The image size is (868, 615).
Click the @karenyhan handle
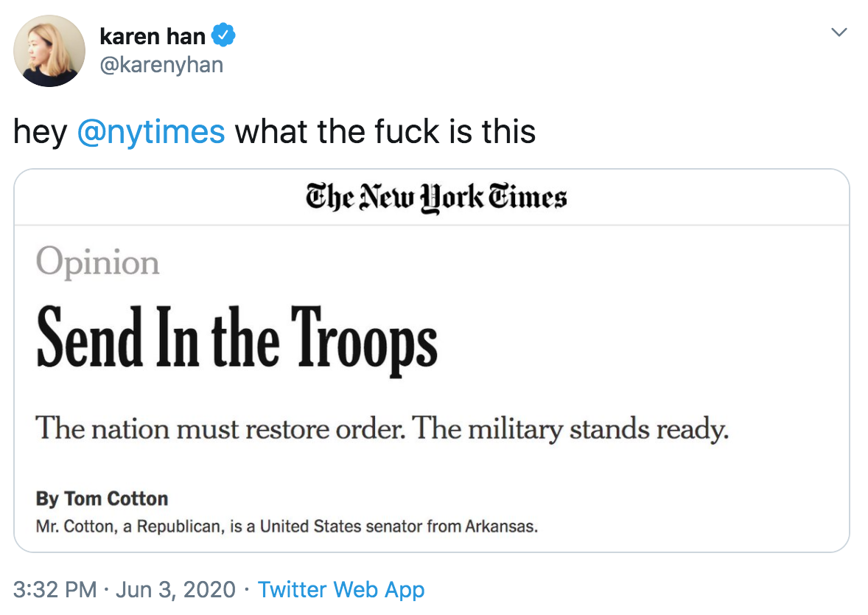[161, 65]
